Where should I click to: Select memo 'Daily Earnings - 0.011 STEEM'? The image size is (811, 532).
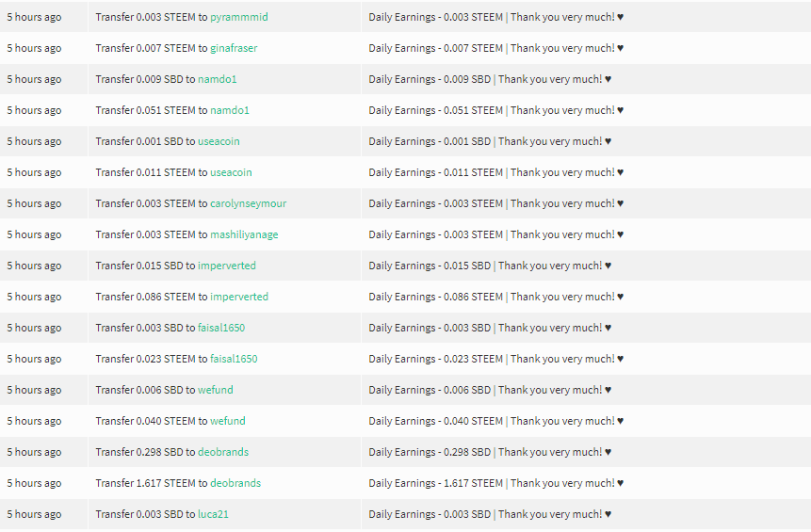pyautogui.click(x=435, y=172)
